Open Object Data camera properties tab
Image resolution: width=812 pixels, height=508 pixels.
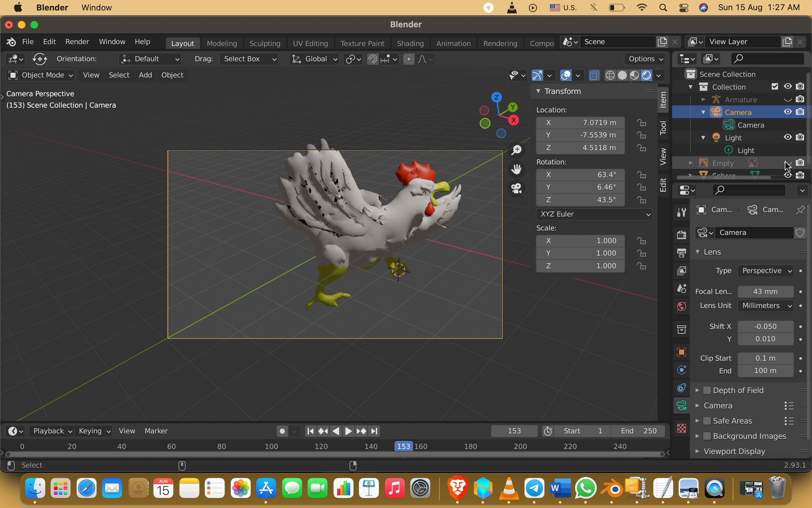(x=681, y=405)
